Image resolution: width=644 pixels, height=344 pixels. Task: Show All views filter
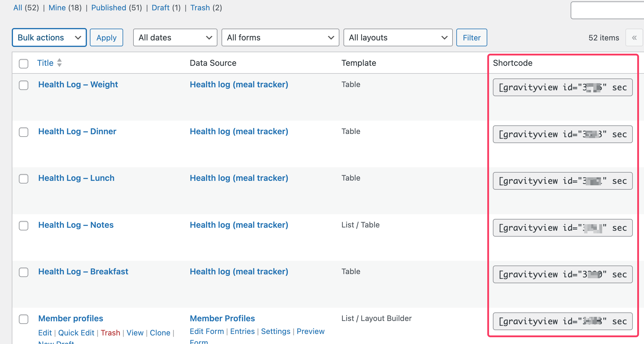tap(18, 8)
